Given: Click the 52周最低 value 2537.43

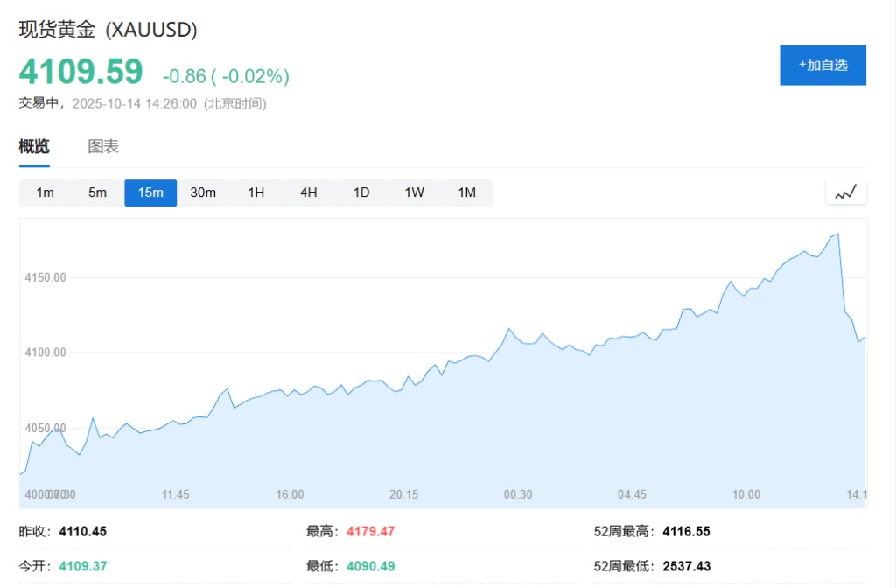Looking at the screenshot, I should (x=687, y=566).
